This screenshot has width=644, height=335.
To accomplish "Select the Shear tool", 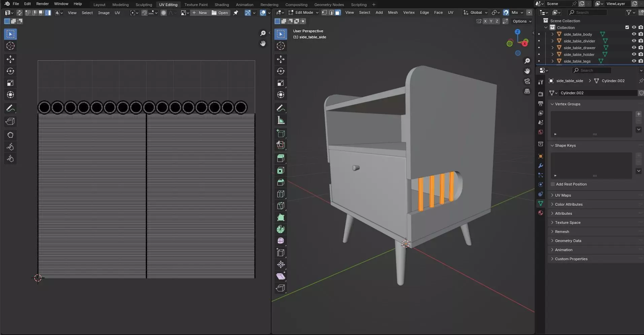I will pos(281,276).
